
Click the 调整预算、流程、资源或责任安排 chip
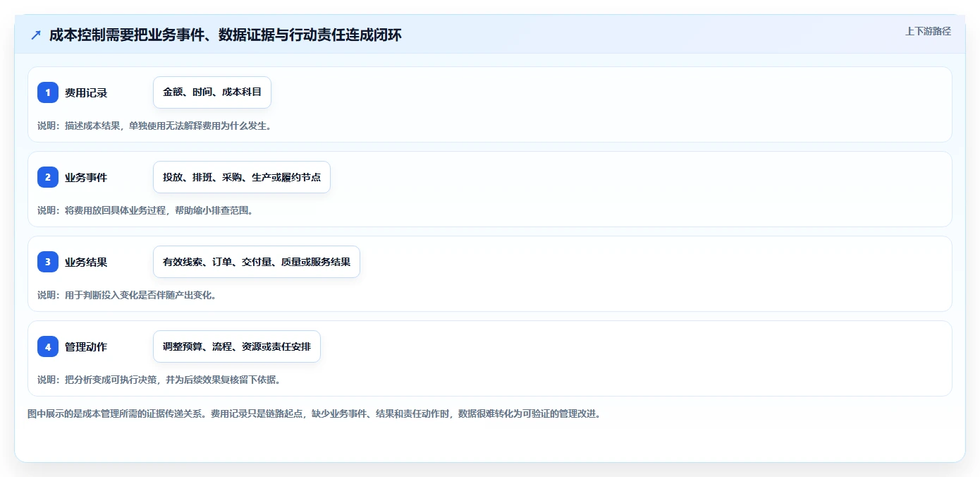(237, 346)
